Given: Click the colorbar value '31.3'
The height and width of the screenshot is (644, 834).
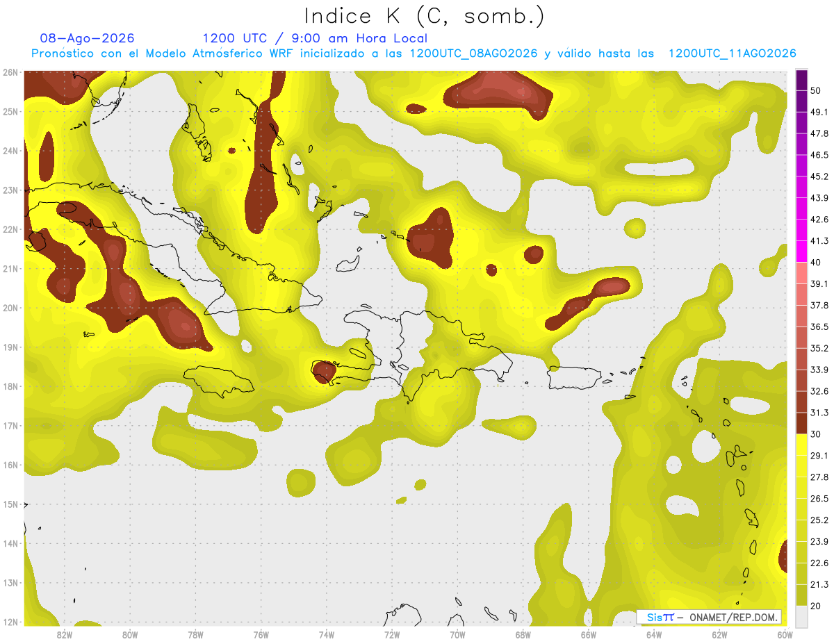Looking at the screenshot, I should [x=820, y=413].
